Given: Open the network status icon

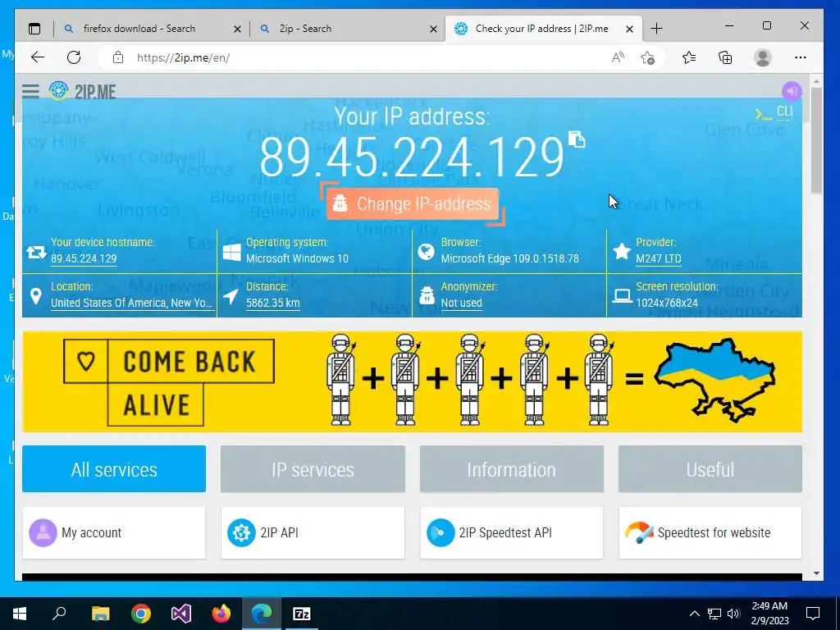Looking at the screenshot, I should coord(714,614).
